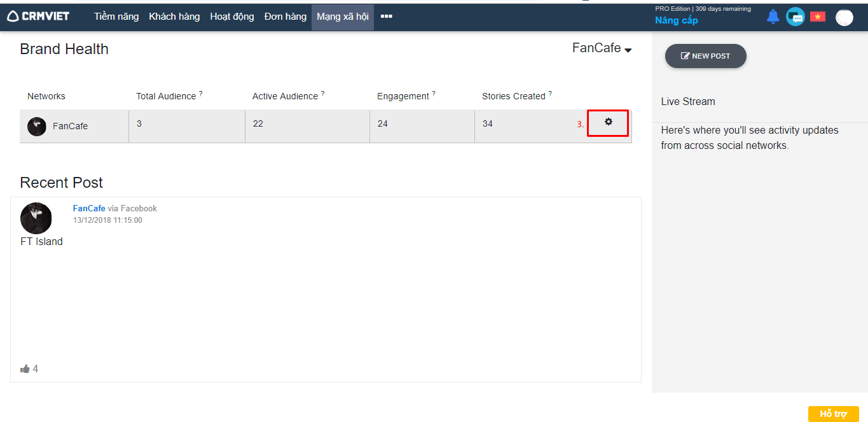Screen dimensions: 868x422
Task: Go to the Đơn hàng menu
Action: tap(286, 17)
